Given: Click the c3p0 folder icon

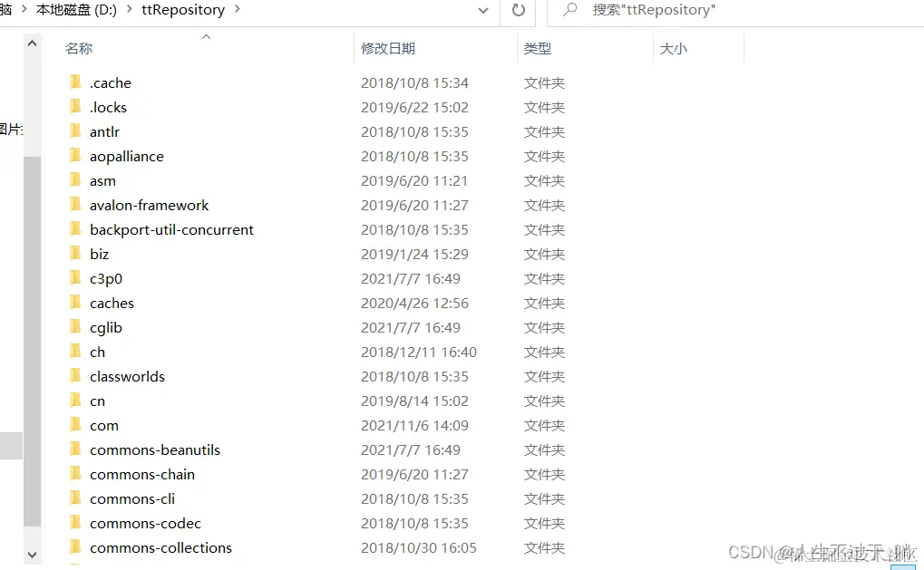Looking at the screenshot, I should point(75,278).
